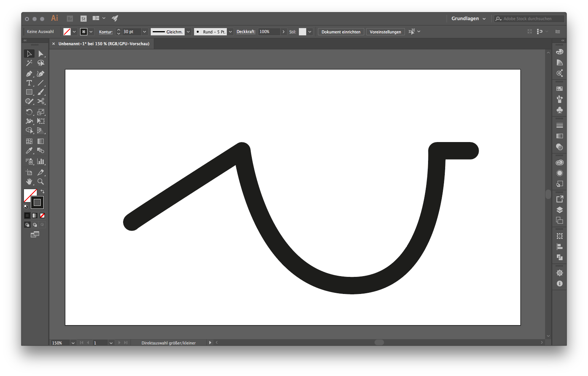Open the stroke weight 30 pt dropdown
588x376 pixels.
144,32
